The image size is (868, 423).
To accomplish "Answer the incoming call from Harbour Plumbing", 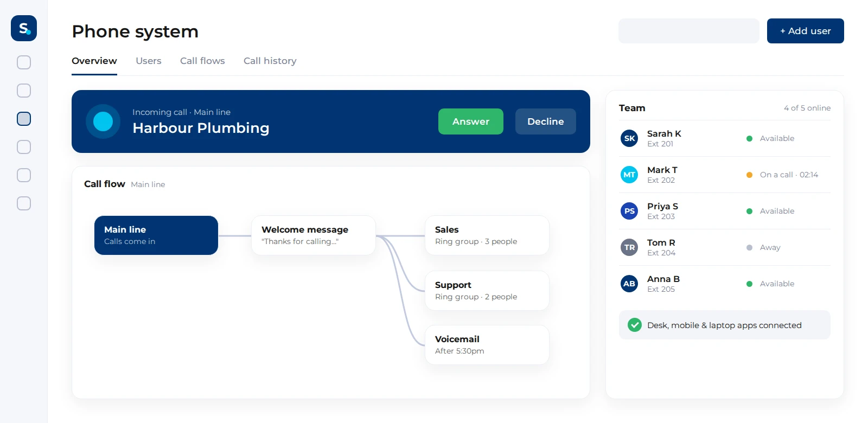I will point(471,121).
